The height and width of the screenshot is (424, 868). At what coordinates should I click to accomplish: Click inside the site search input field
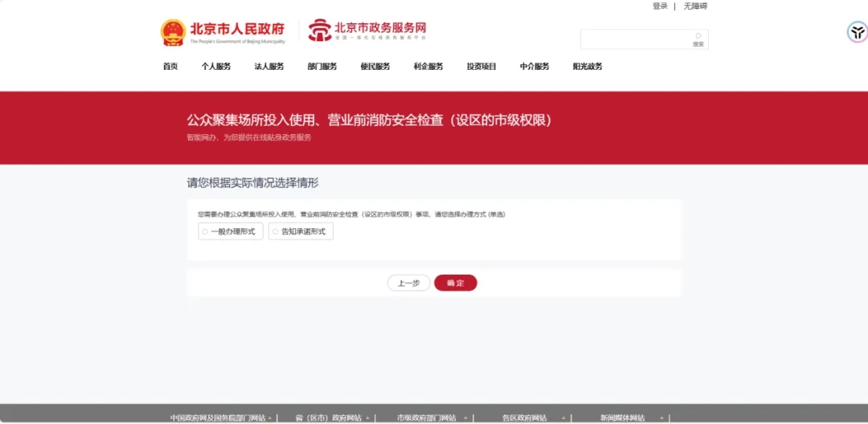coord(635,39)
